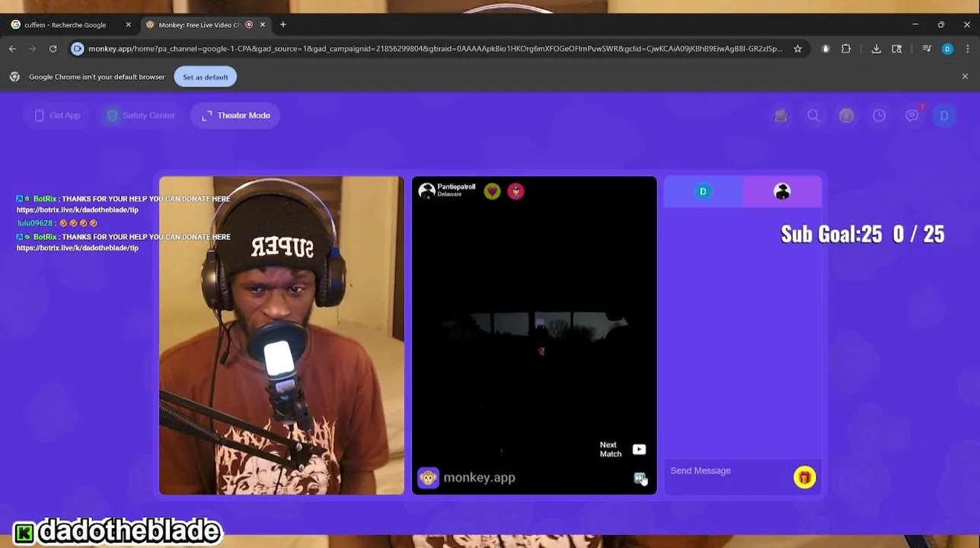Open the Monkey search magnifier icon
This screenshot has height=548, width=980.
(813, 116)
